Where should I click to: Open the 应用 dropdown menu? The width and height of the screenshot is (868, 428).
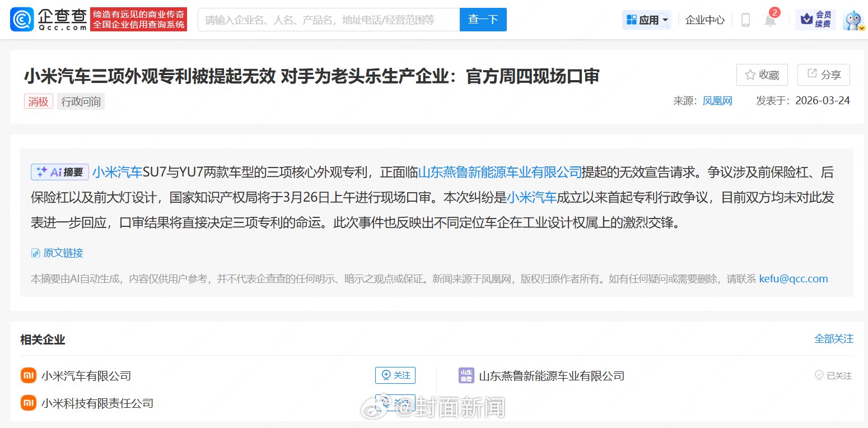(645, 19)
